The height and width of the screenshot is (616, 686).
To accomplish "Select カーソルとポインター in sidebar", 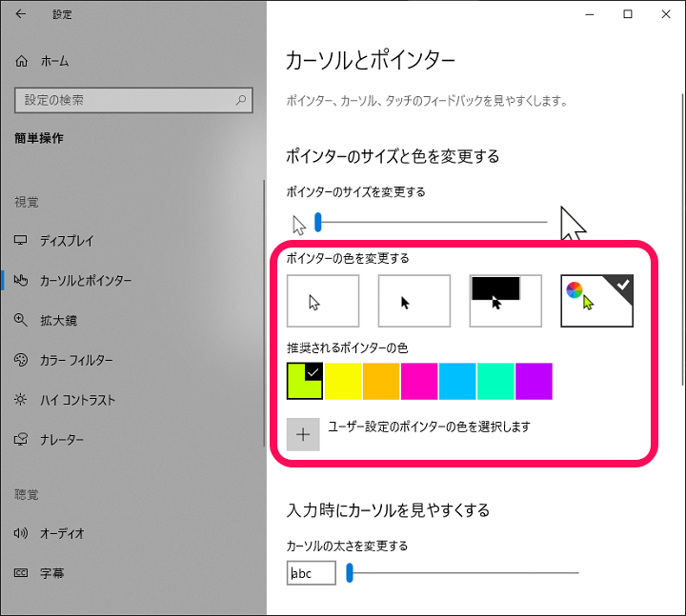I will (86, 280).
